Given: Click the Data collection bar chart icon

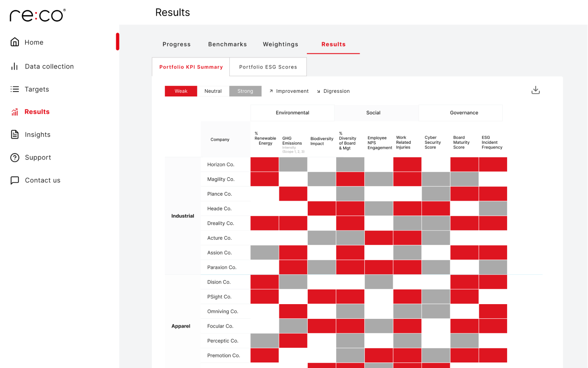Looking at the screenshot, I should (15, 67).
